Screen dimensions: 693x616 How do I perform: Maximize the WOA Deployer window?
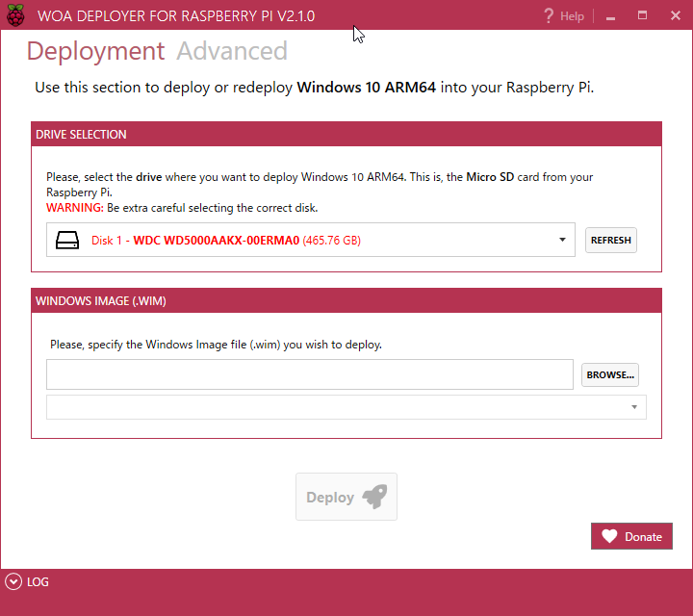point(642,16)
